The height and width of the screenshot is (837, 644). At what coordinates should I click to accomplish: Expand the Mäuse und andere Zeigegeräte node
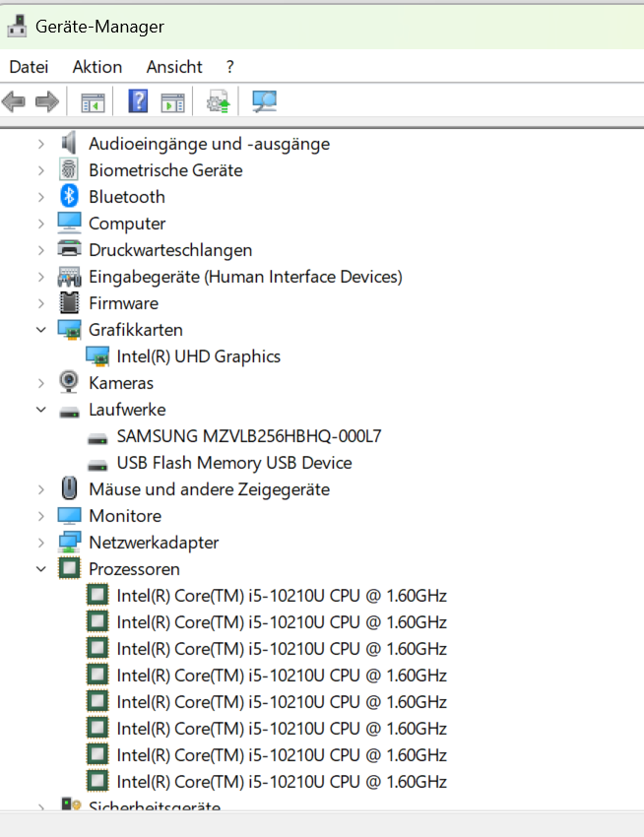[x=41, y=489]
